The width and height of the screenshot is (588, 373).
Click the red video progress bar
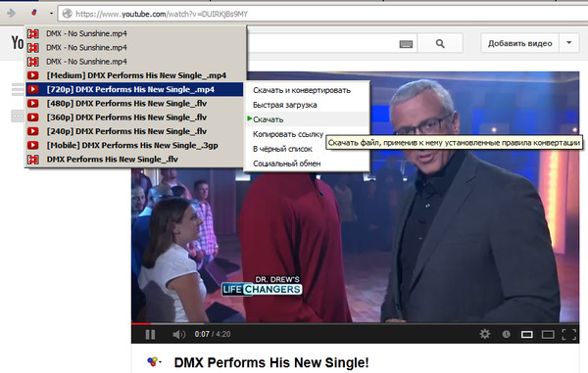[x=140, y=323]
